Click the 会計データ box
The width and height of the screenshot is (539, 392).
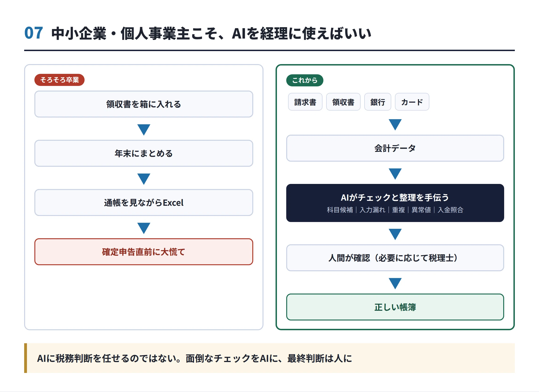point(395,148)
